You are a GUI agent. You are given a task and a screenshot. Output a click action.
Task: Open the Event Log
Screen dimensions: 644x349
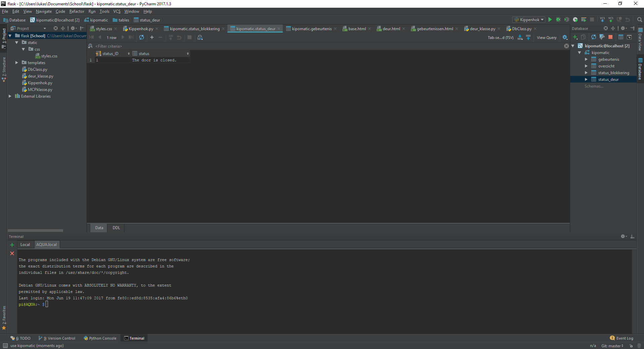click(x=622, y=338)
